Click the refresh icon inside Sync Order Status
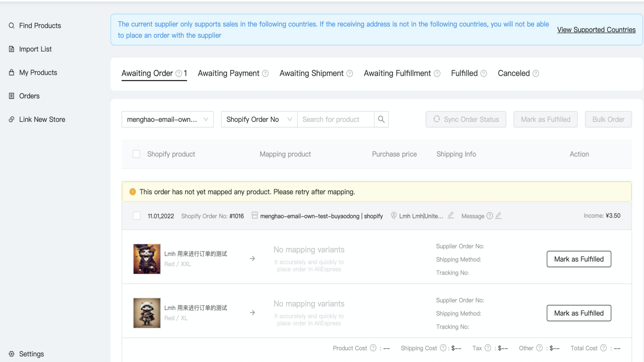Viewport: 644px width, 362px height. (437, 119)
